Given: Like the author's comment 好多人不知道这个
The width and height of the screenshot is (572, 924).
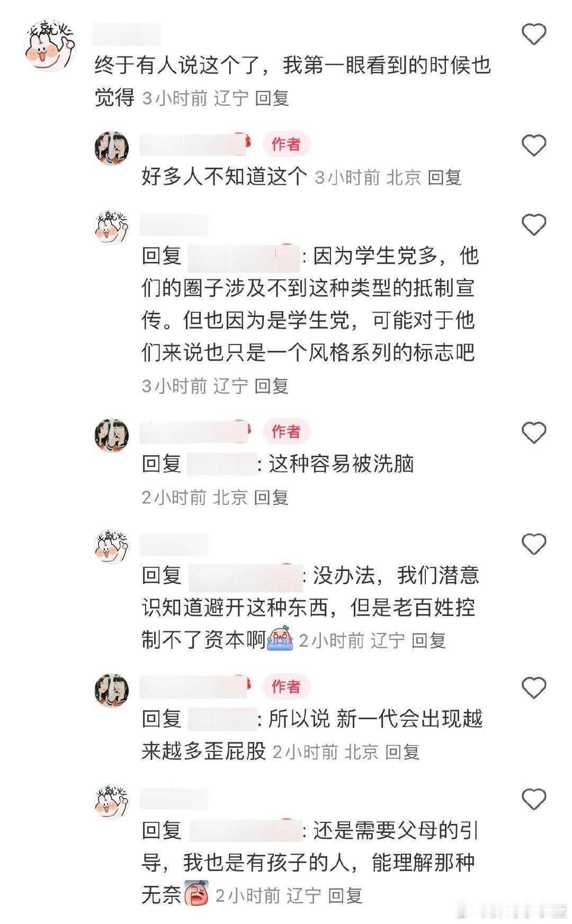Looking at the screenshot, I should click(534, 146).
